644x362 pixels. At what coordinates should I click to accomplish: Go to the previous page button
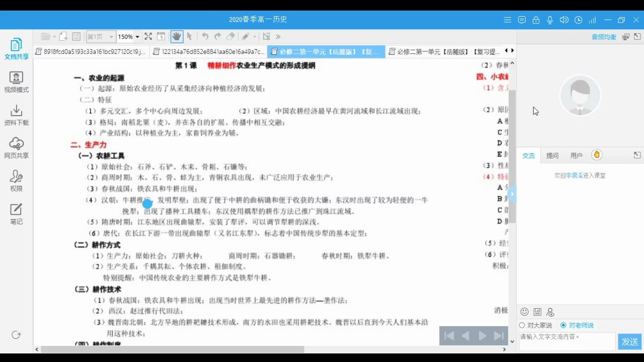[x=466, y=336]
